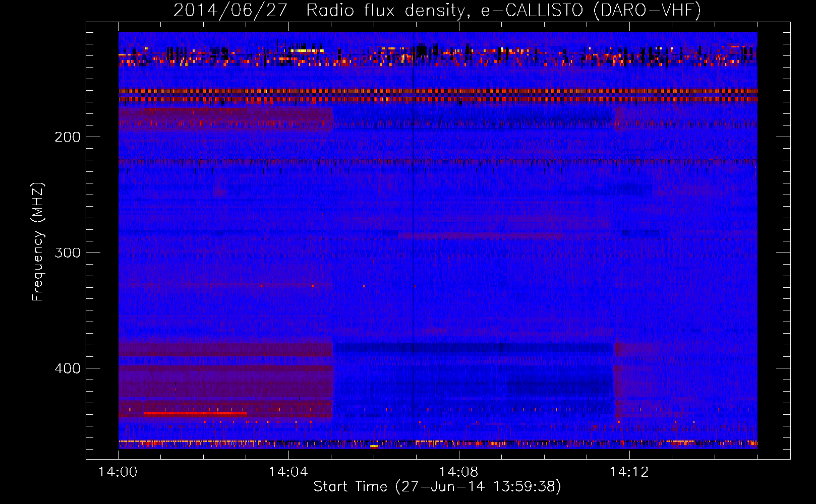Click the '14:08' time tick label
Viewport: 816px width, 504px height.
(x=459, y=472)
